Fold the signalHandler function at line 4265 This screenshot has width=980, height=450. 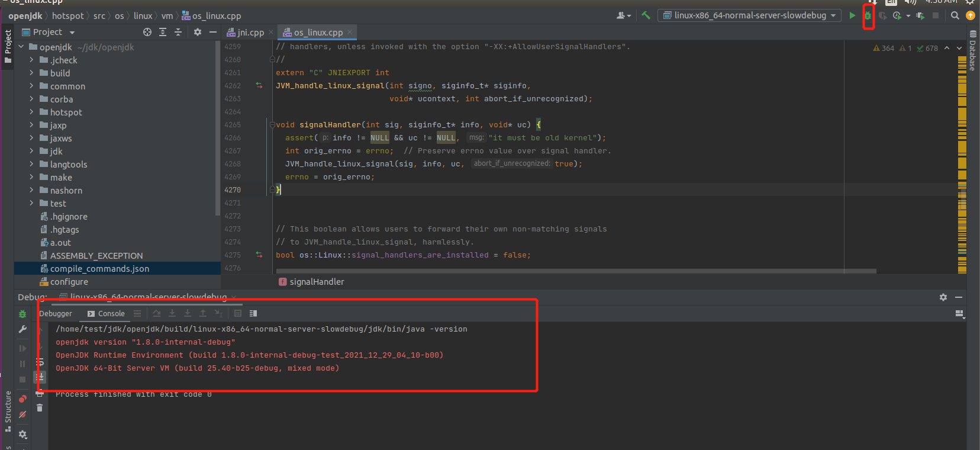point(272,125)
